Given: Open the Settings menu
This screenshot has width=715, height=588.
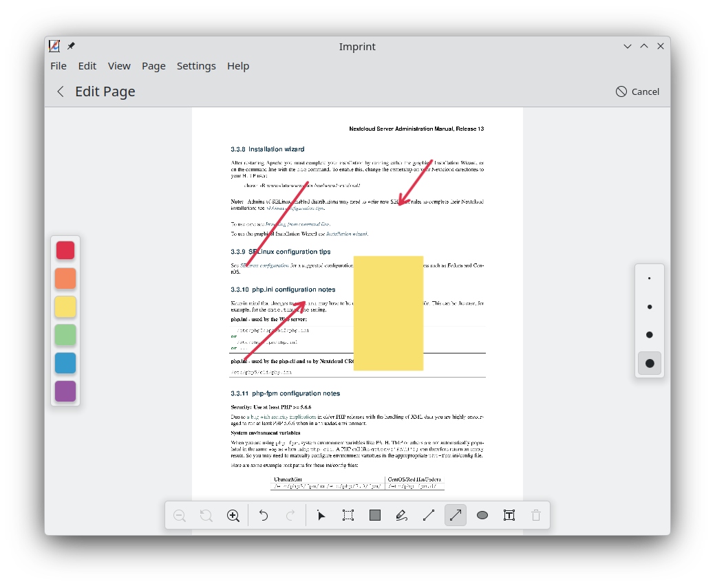Looking at the screenshot, I should pyautogui.click(x=196, y=66).
